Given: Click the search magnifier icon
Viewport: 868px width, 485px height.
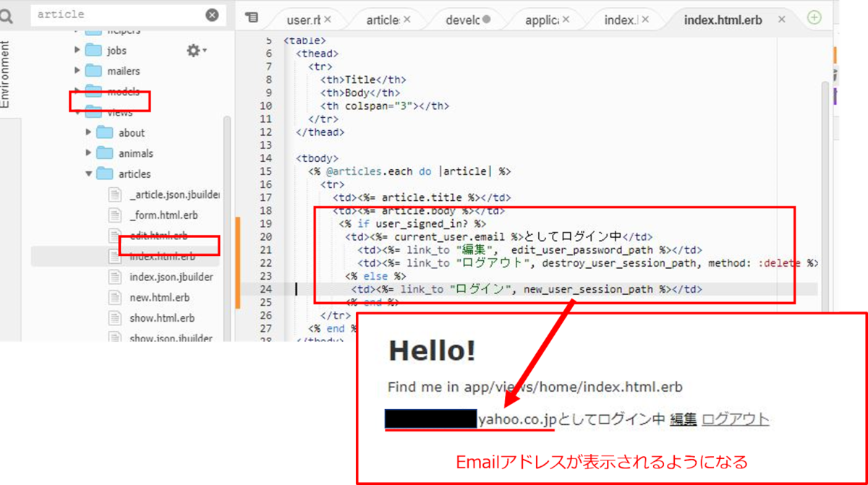Looking at the screenshot, I should point(8,14).
